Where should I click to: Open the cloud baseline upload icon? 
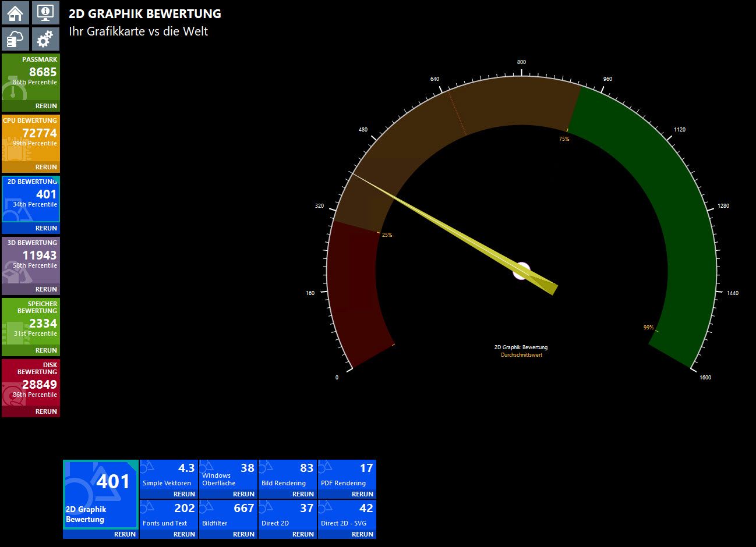15,39
